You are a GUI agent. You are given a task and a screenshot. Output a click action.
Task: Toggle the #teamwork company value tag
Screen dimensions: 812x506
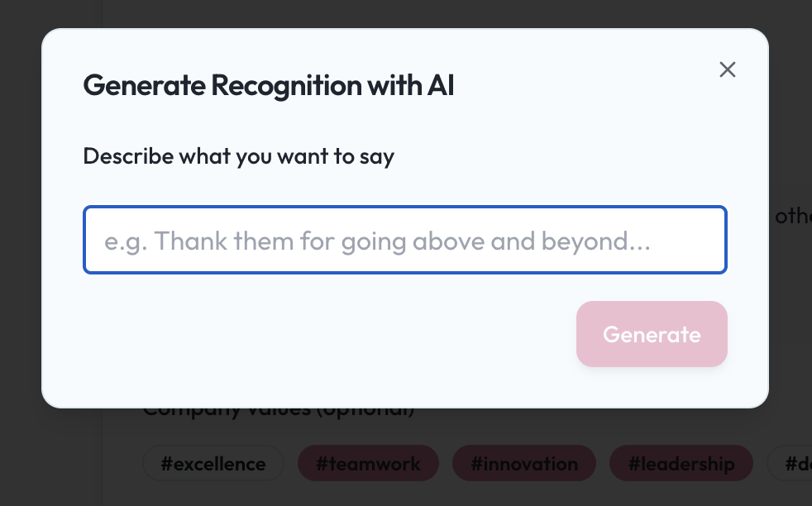tap(368, 464)
